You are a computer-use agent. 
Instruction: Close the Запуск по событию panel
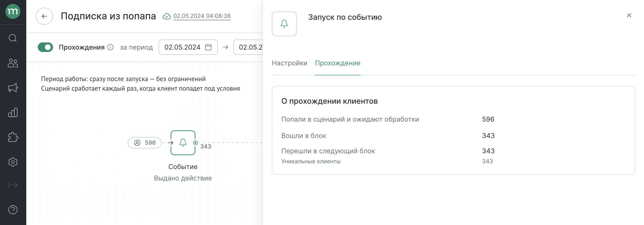629,15
